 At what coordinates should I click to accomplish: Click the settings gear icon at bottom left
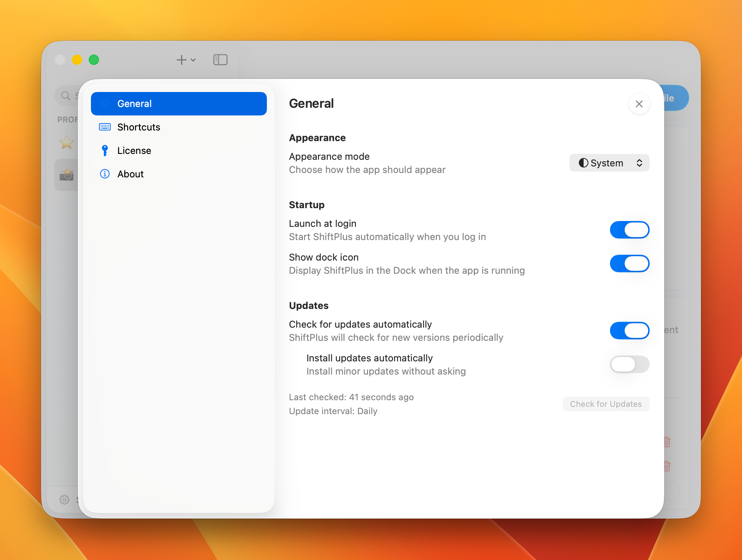[65, 500]
